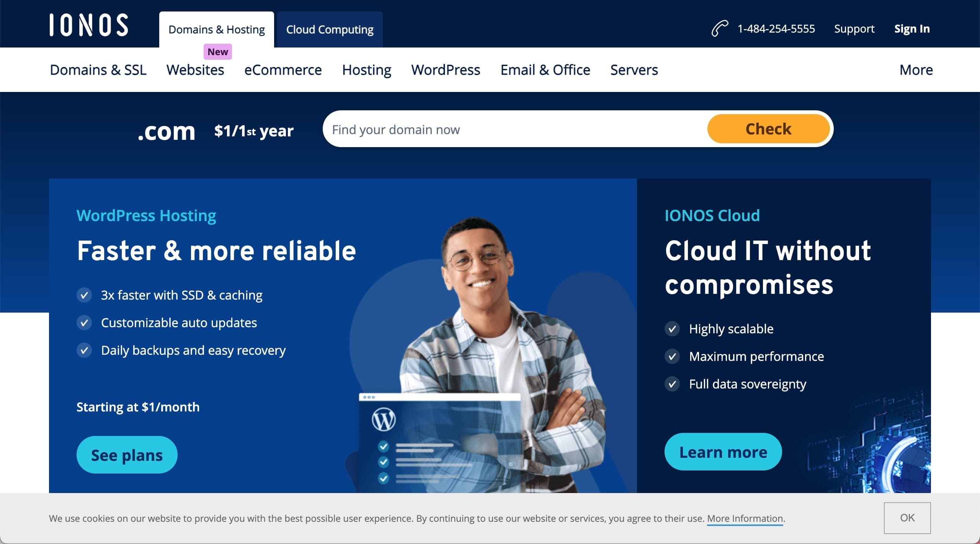Click the checkmark beside Maximum performance

(672, 356)
